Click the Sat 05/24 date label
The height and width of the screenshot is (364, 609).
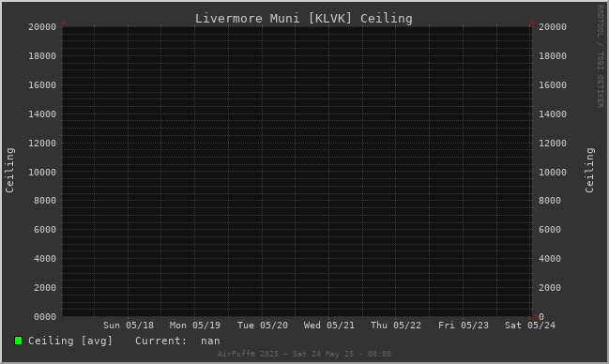[530, 326]
